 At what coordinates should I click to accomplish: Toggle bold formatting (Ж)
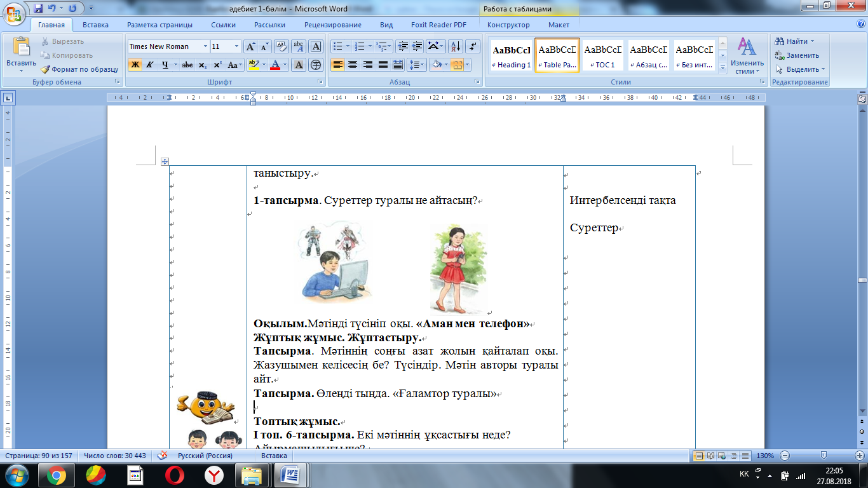(135, 65)
